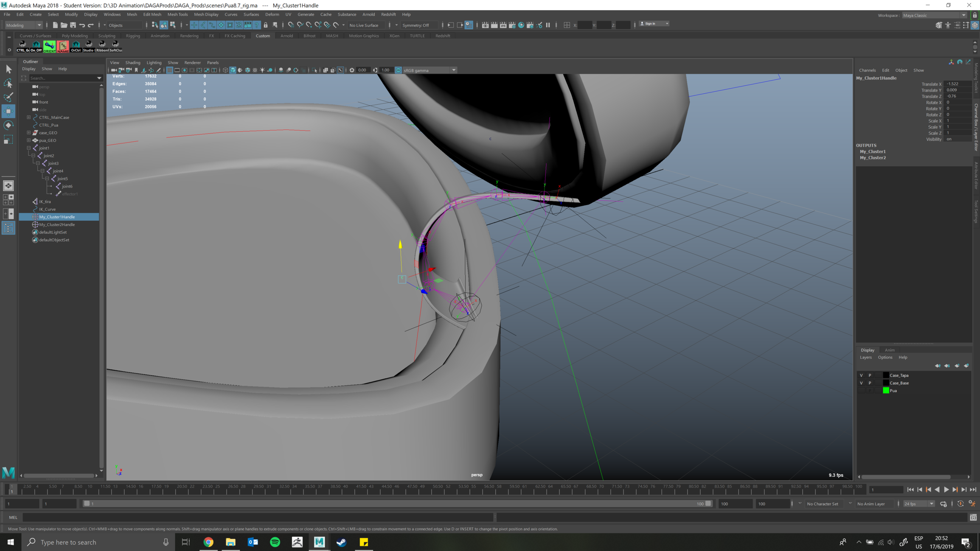Open the Workspace Maya Classic dropdown
980x551 pixels.
[934, 15]
